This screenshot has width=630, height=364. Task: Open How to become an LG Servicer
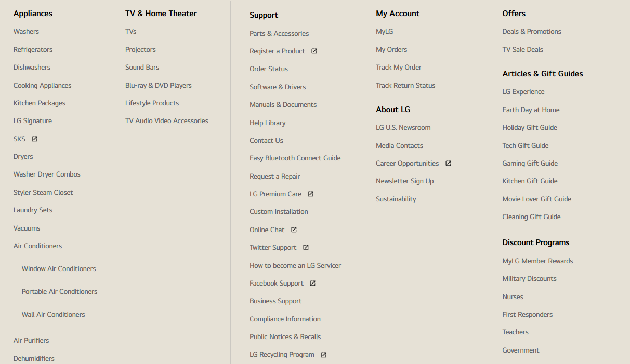295,266
